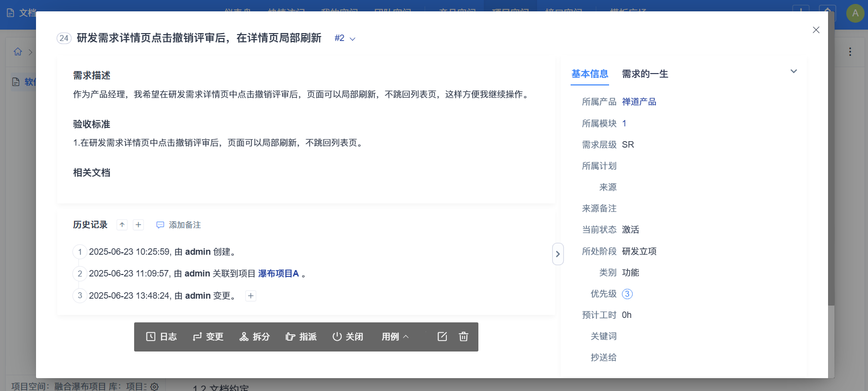Assign requirement with 指派 button
The image size is (868, 391).
tap(301, 337)
